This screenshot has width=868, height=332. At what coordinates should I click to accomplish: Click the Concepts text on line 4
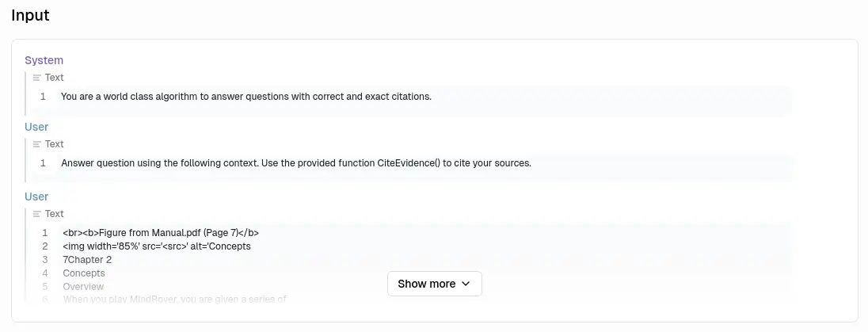(x=84, y=273)
